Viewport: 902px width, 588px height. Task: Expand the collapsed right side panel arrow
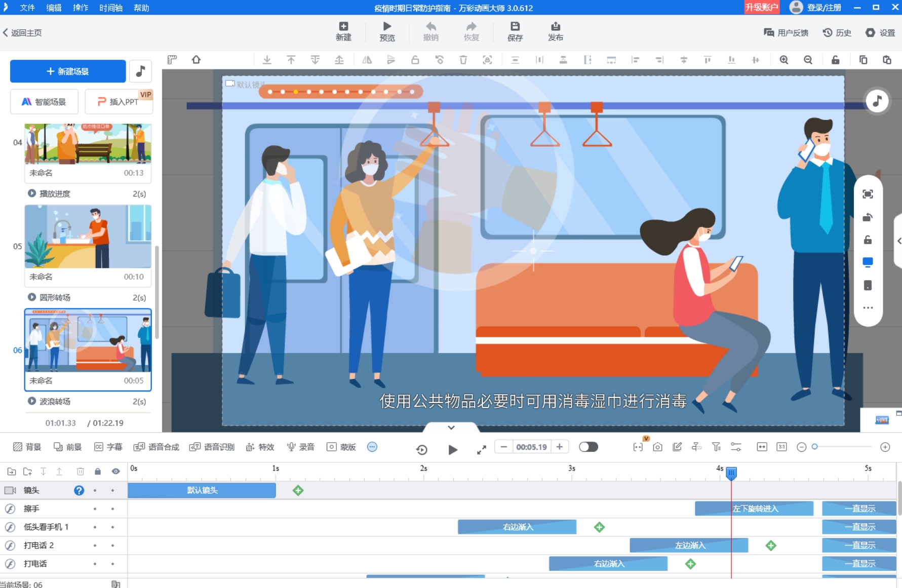(898, 241)
